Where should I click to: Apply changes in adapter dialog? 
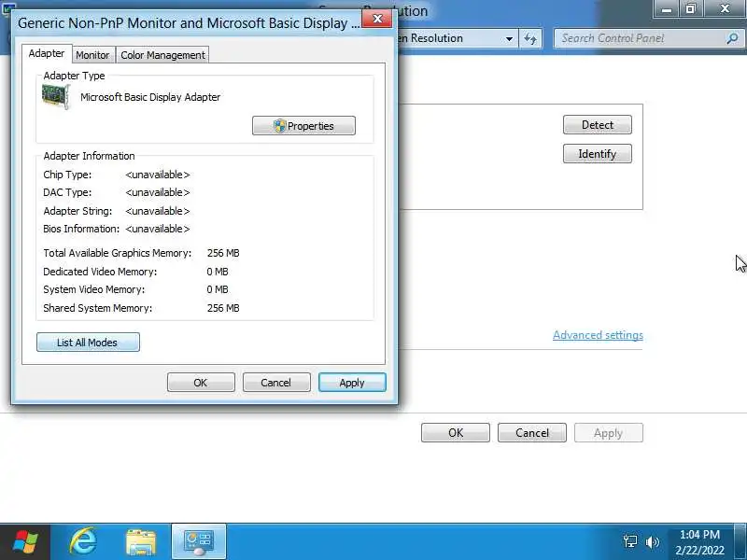coord(352,383)
